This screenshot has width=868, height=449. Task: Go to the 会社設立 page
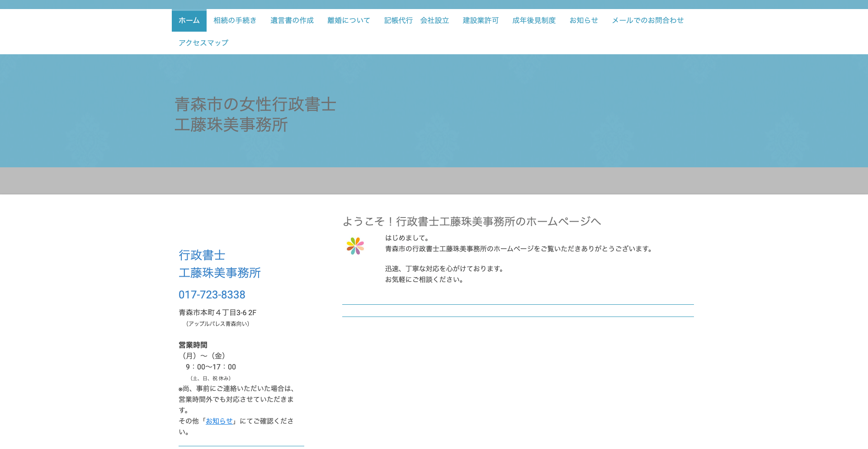pyautogui.click(x=434, y=20)
